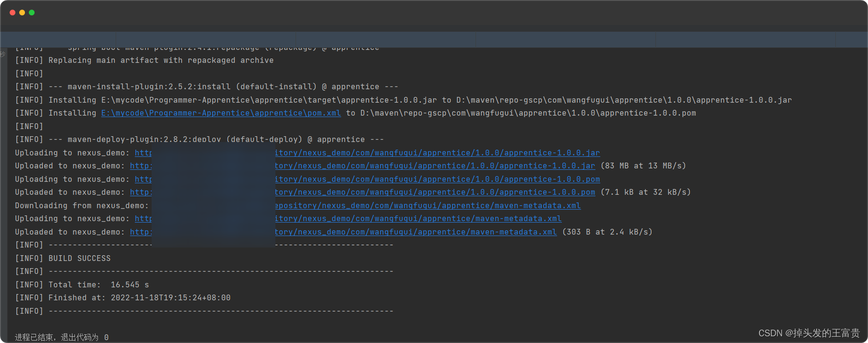Click the Total time: 16.545 s line
The width and height of the screenshot is (868, 343).
[x=82, y=285]
